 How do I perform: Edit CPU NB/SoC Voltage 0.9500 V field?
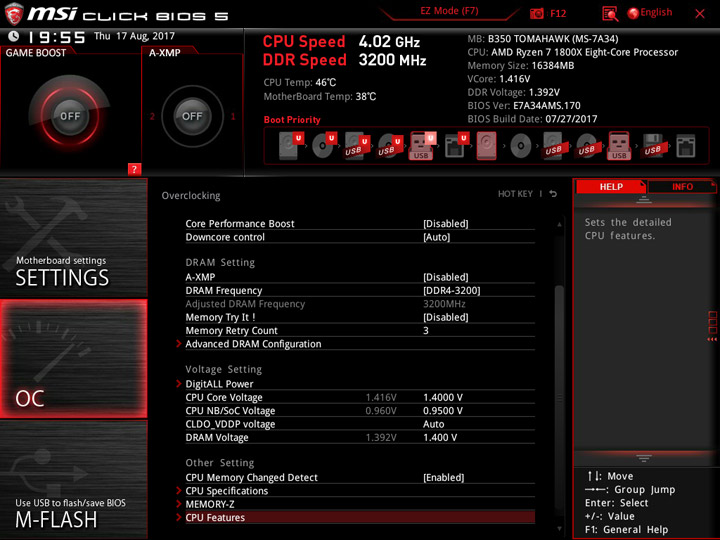[x=443, y=411]
